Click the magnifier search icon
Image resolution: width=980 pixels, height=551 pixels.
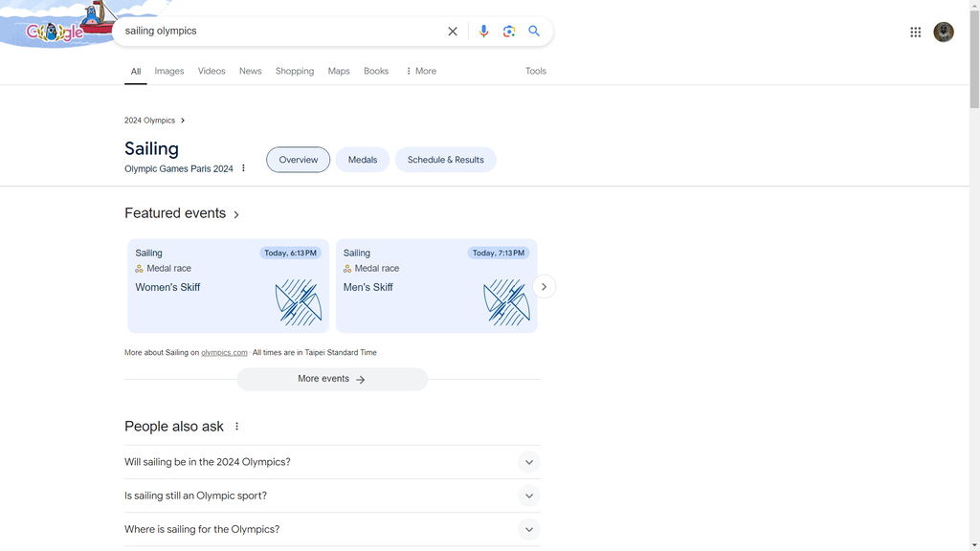coord(534,32)
